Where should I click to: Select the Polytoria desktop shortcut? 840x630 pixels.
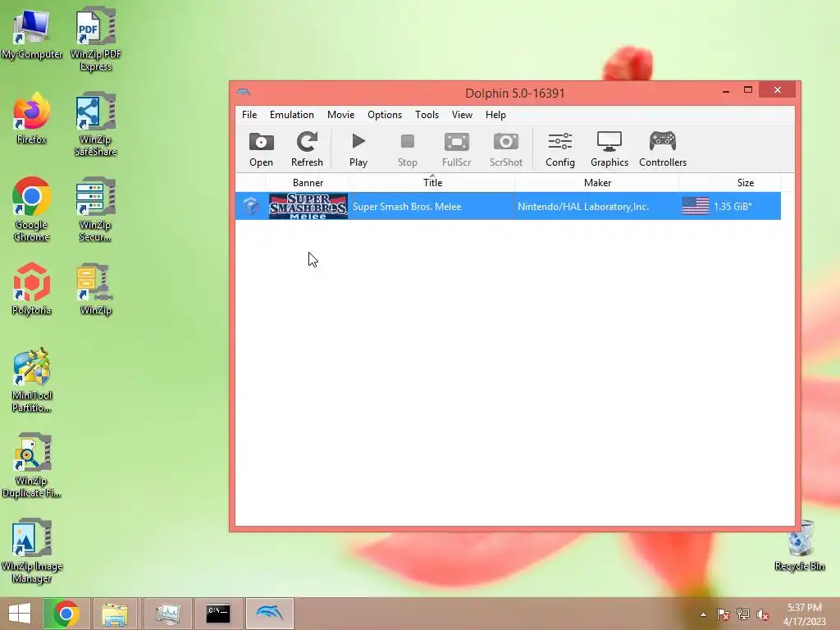32,288
